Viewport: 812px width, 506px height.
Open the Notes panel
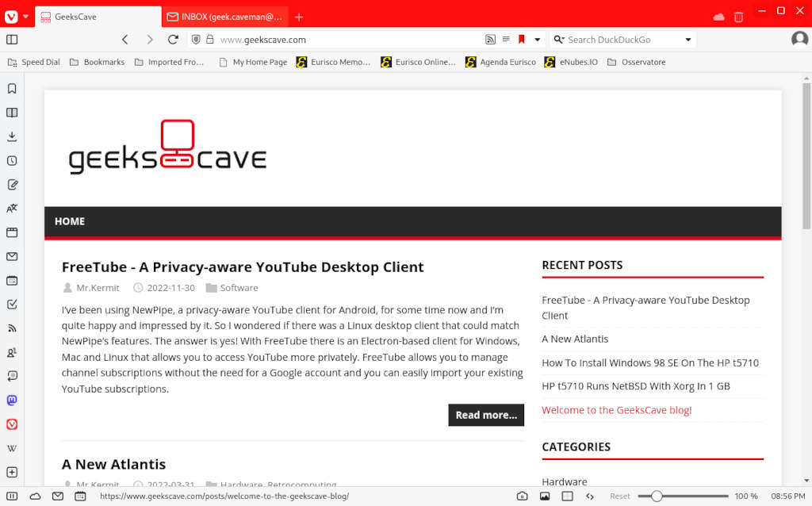12,184
